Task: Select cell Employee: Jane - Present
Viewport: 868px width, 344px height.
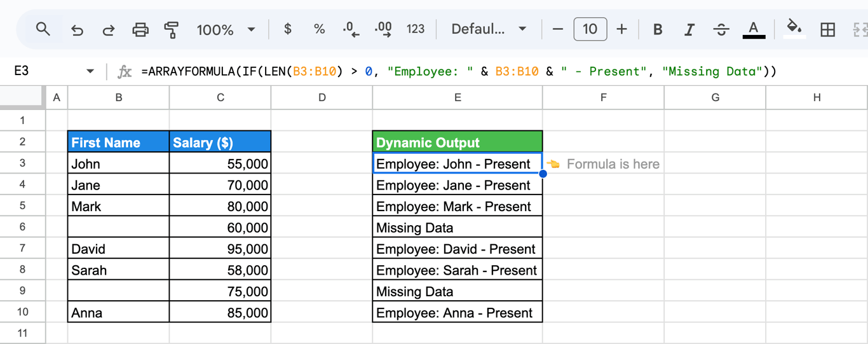Action: pos(458,184)
